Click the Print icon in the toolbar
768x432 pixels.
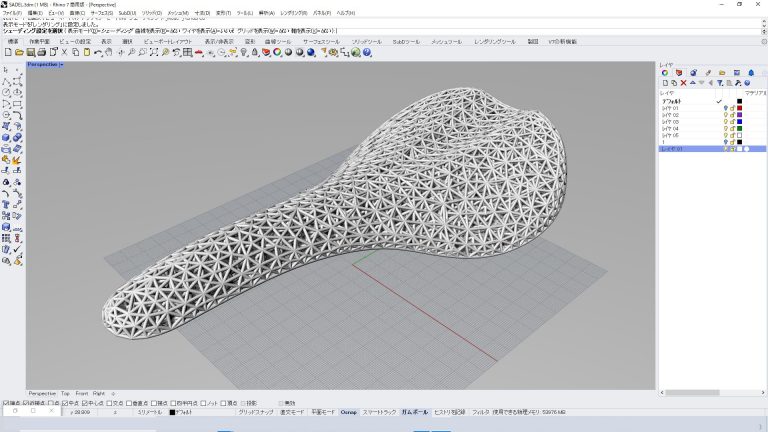(x=42, y=52)
